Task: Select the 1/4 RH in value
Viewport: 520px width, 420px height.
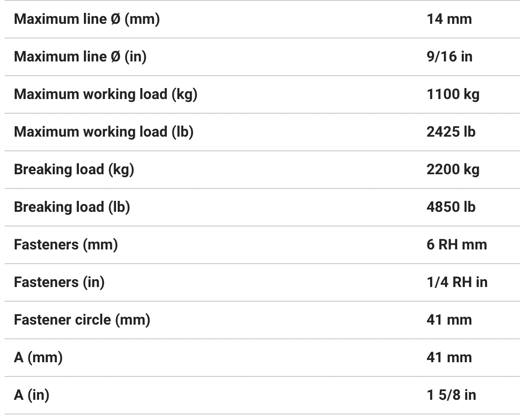Action: click(x=457, y=282)
